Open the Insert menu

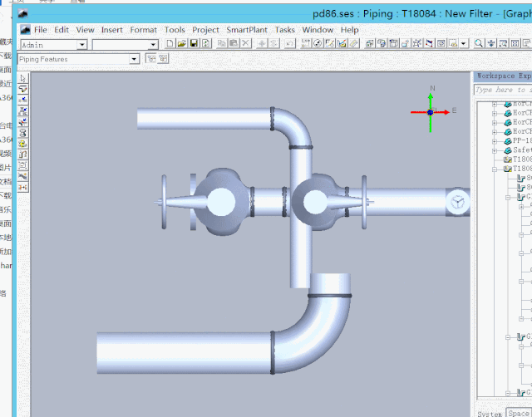click(112, 30)
